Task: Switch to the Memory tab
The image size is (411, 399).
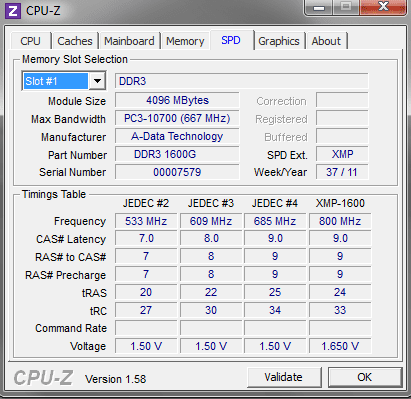Action: [x=185, y=41]
